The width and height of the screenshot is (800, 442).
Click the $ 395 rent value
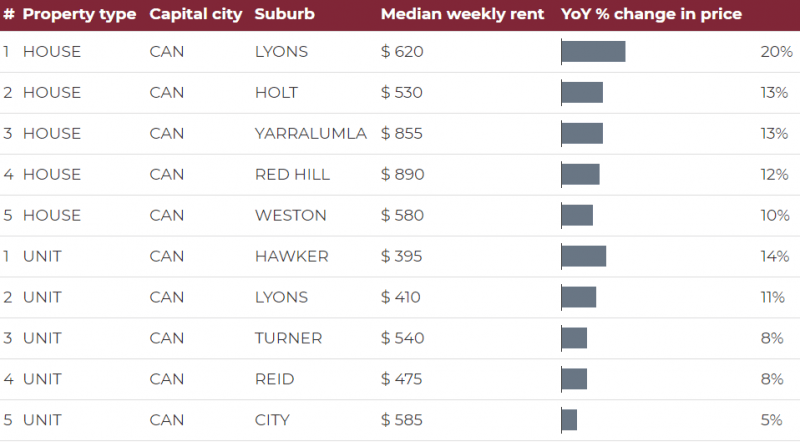coord(402,256)
